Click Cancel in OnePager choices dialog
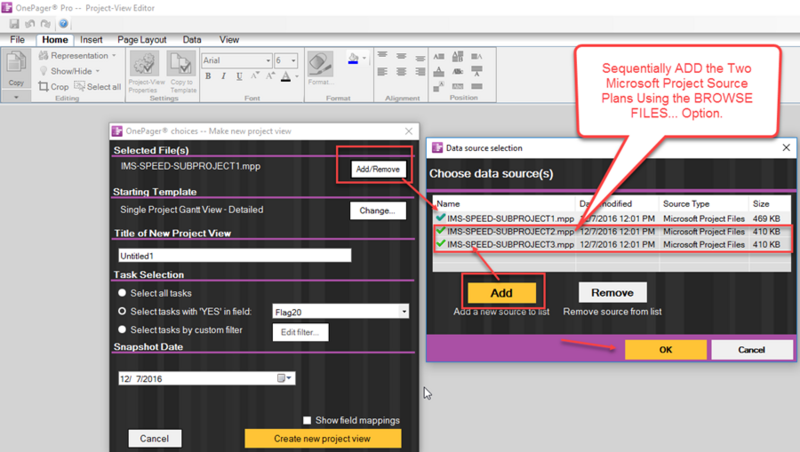The height and width of the screenshot is (452, 800). coord(154,439)
